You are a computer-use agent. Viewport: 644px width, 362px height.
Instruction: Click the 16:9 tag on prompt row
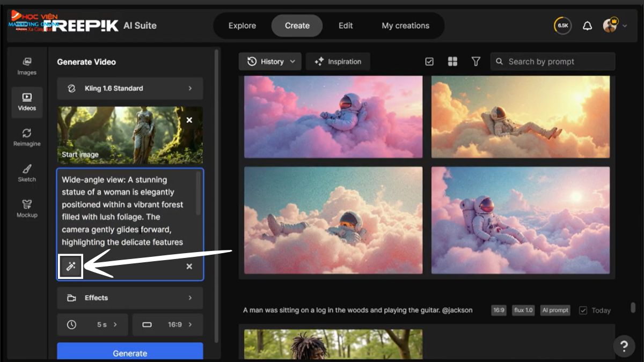[x=499, y=311]
